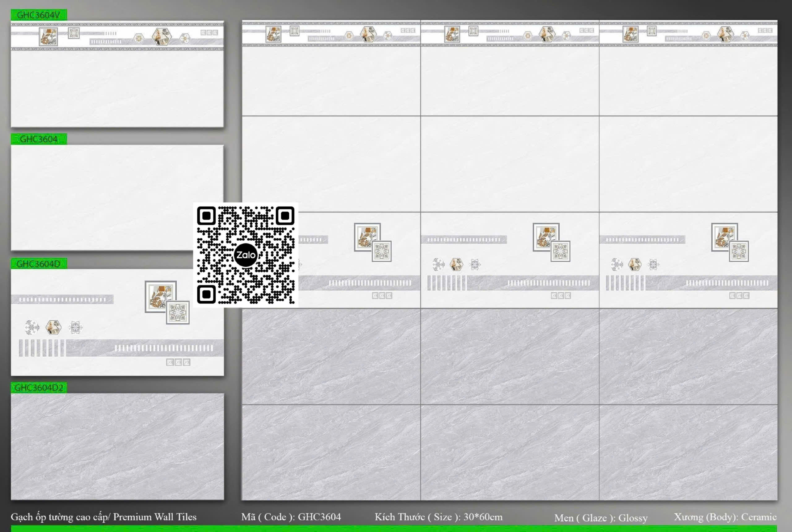Click the QR code bottom-left finder square
The width and height of the screenshot is (792, 532).
tap(206, 294)
